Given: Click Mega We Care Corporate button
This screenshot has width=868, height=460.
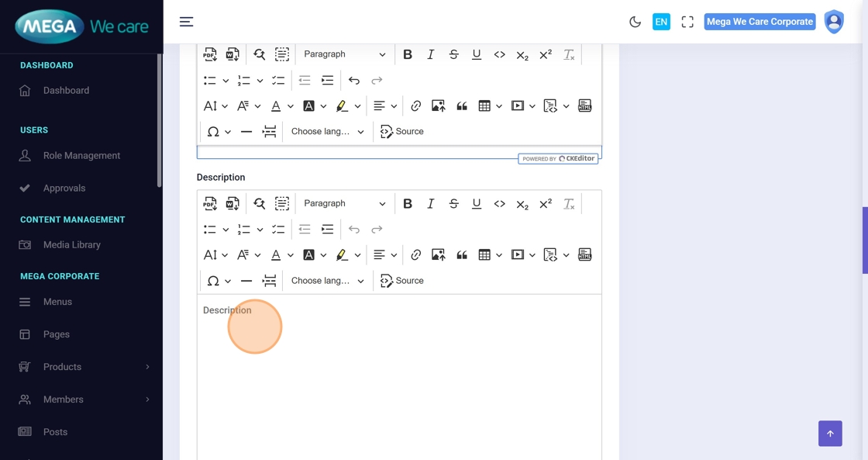Looking at the screenshot, I should tap(759, 22).
